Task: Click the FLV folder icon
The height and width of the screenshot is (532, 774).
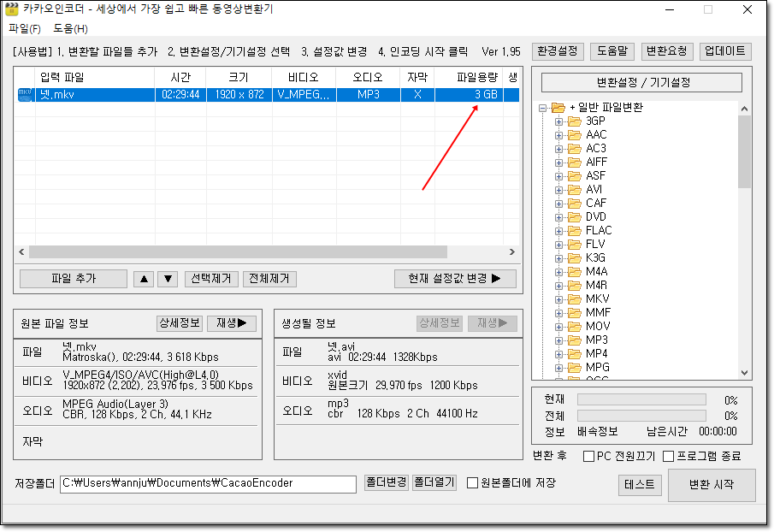Action: click(x=574, y=245)
